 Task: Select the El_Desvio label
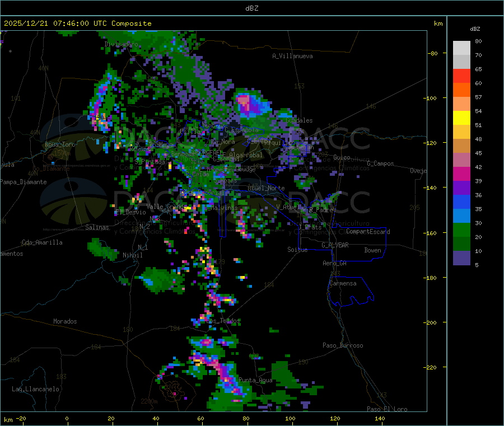tap(130, 212)
